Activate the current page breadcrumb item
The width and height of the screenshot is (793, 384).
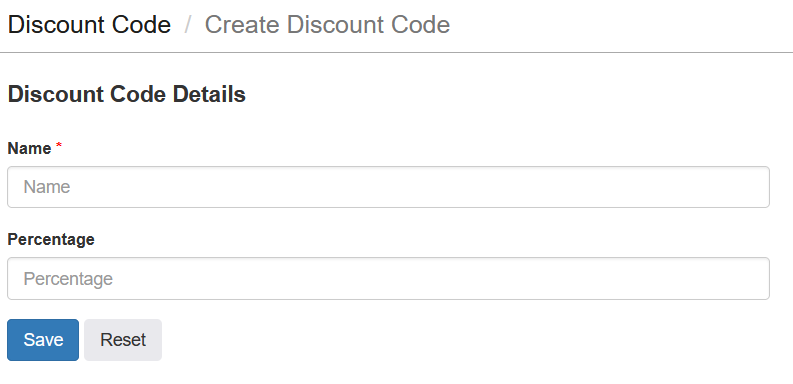(327, 25)
